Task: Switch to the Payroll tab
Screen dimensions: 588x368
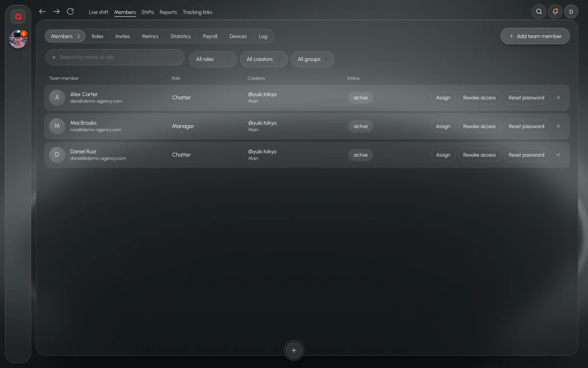Action: (x=210, y=36)
